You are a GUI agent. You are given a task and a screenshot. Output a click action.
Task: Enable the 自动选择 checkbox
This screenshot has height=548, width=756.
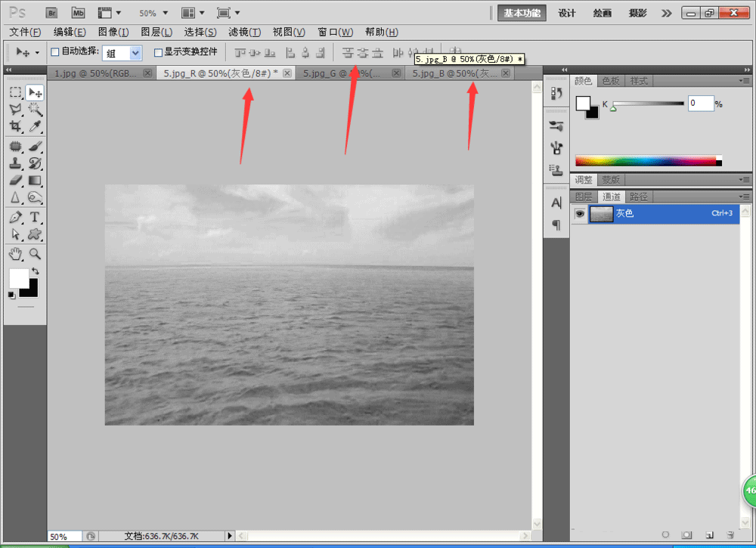pyautogui.click(x=54, y=52)
